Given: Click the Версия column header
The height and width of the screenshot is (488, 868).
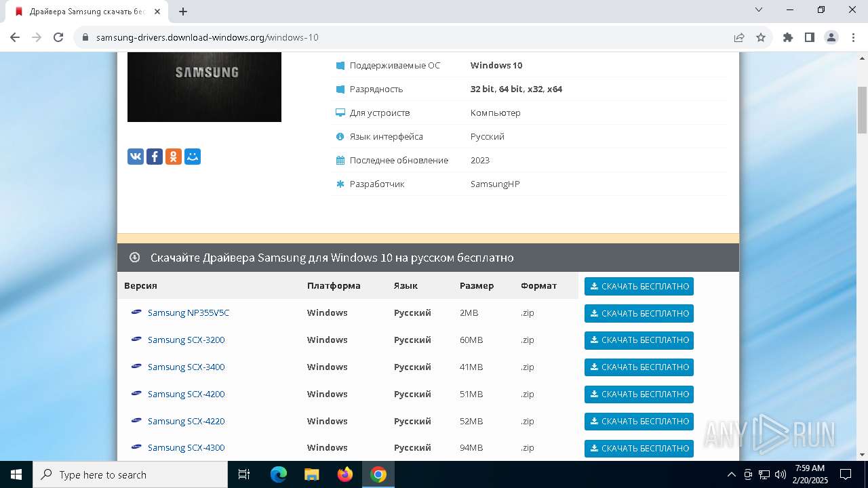Looking at the screenshot, I should click(x=140, y=285).
